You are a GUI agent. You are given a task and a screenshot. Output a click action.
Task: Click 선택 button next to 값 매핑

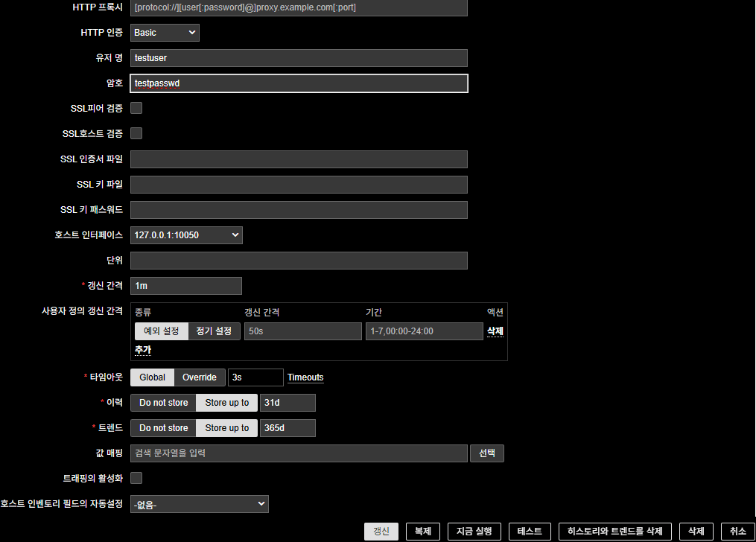486,453
